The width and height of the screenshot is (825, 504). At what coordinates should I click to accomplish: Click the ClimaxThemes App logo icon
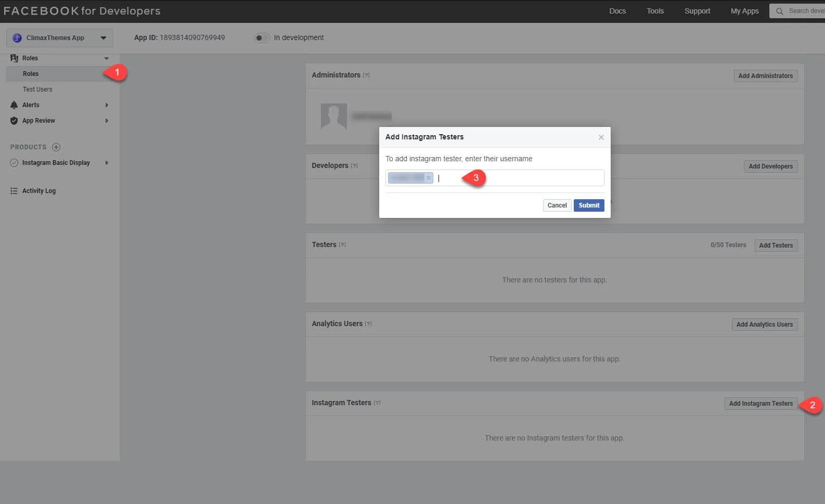[17, 38]
